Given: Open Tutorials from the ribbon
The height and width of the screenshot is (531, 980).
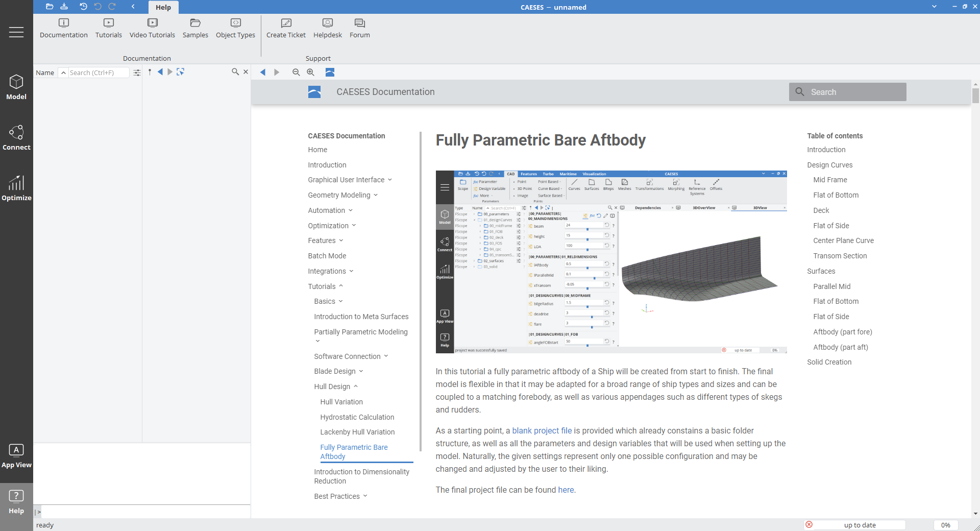Looking at the screenshot, I should tap(109, 28).
